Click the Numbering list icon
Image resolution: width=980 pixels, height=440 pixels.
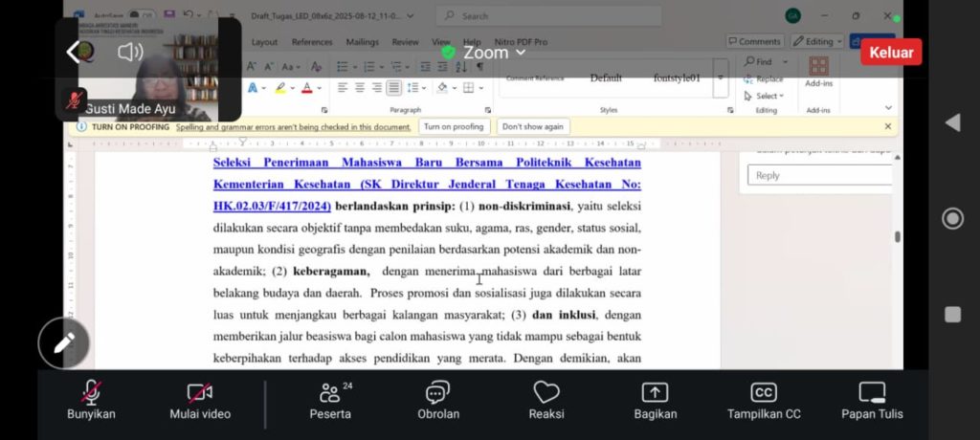point(368,66)
